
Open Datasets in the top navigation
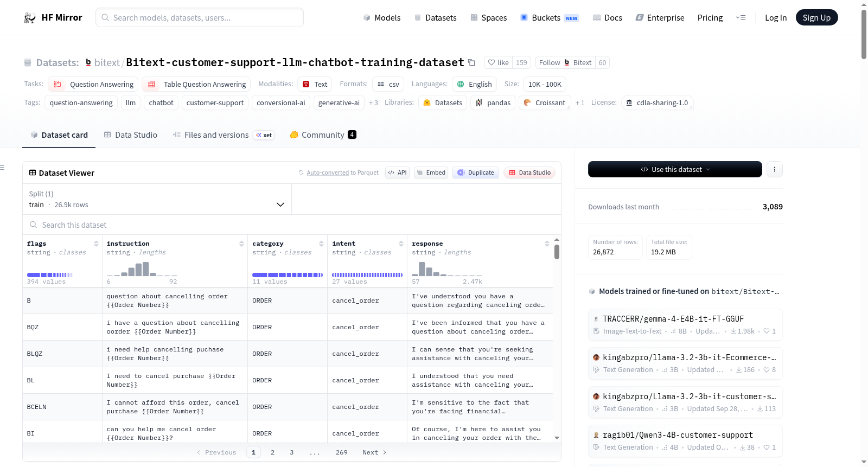coord(435,18)
